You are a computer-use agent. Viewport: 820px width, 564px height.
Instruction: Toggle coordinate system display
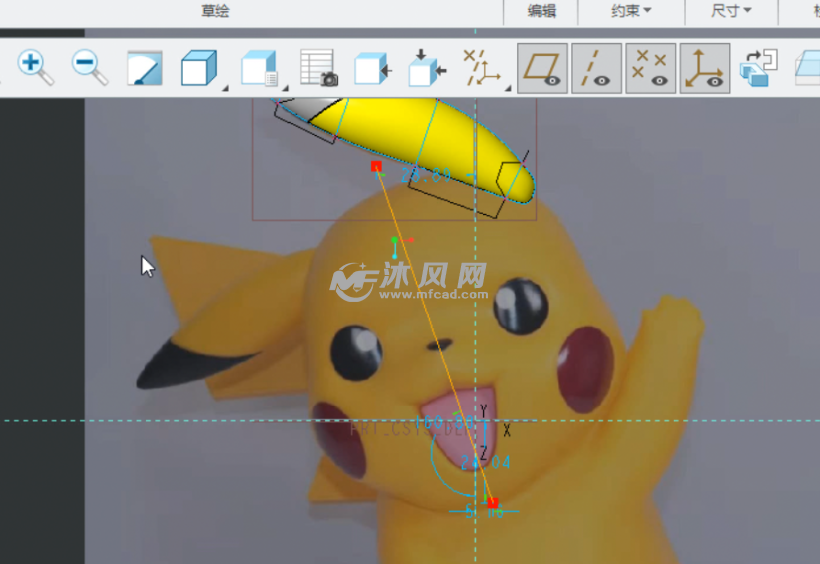coord(705,69)
